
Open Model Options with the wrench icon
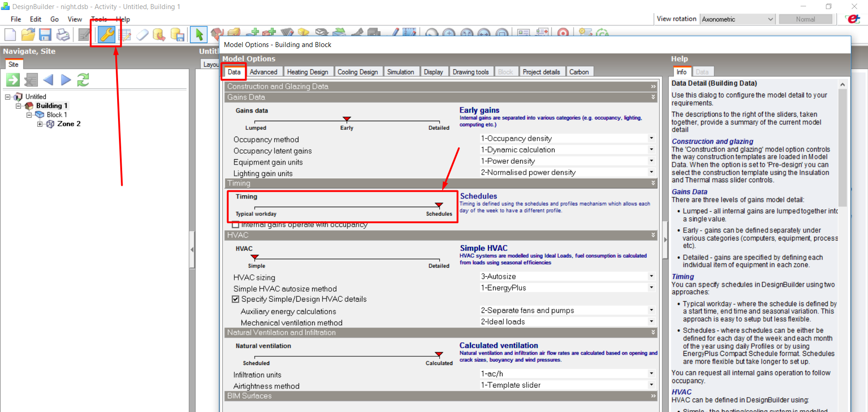tap(107, 34)
